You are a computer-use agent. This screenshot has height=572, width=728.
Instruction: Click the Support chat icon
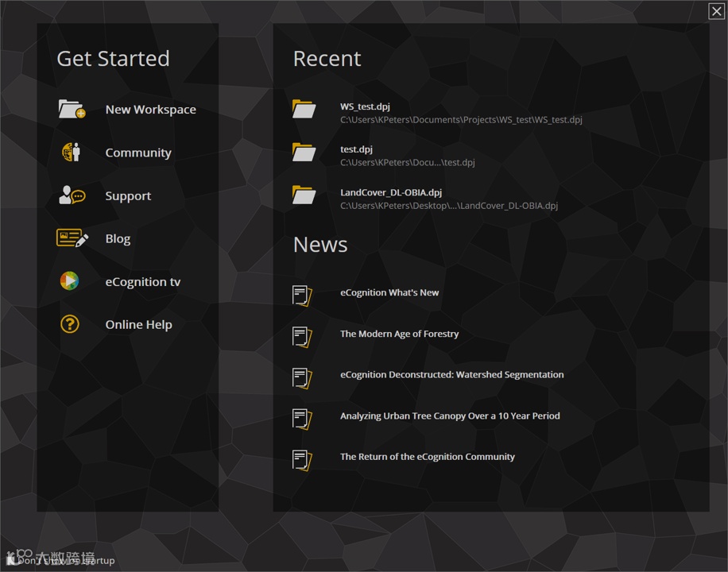tap(72, 195)
